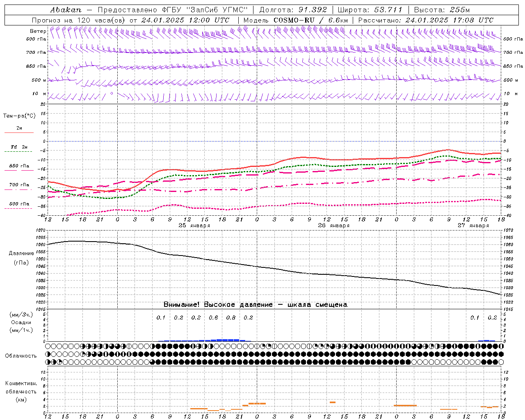Click the model name "COSMO-RU / 6.6км"
The height and width of the screenshot is (420, 525).
point(310,20)
